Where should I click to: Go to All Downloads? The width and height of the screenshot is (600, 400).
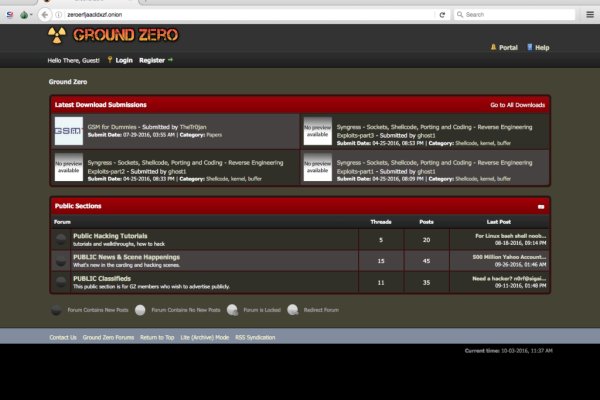[x=517, y=104]
